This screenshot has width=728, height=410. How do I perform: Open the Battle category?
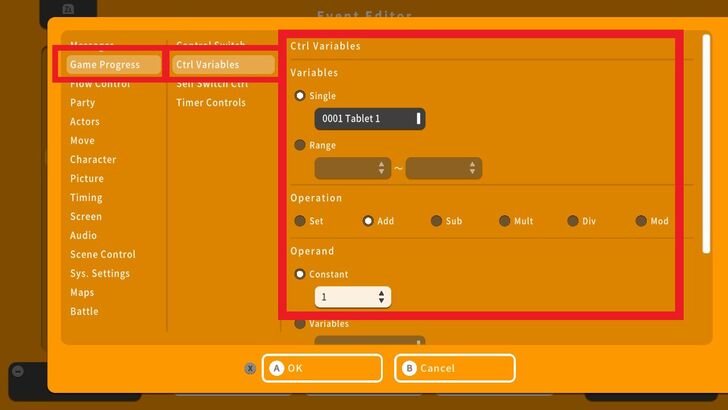84,312
